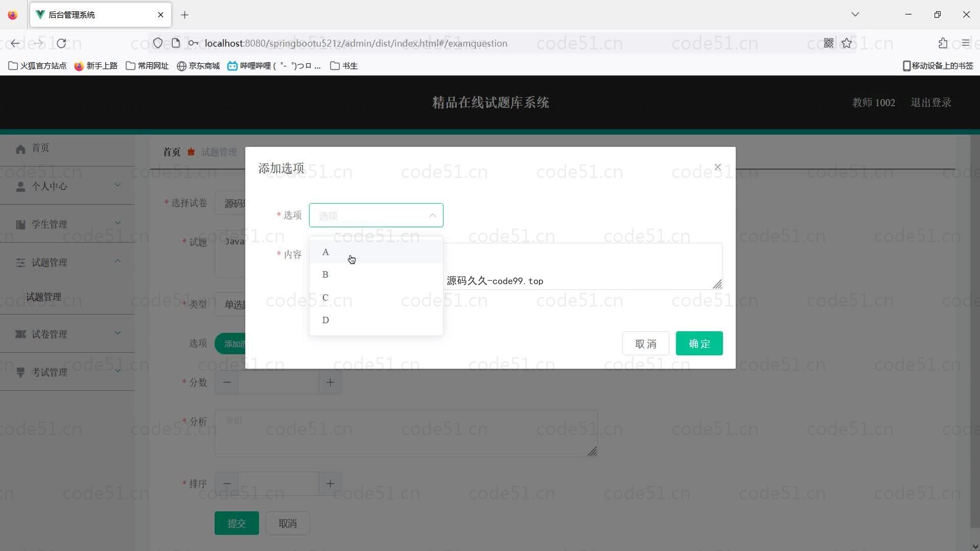Collapse the 选项 select box arrow
The height and width of the screenshot is (551, 980).
click(432, 215)
